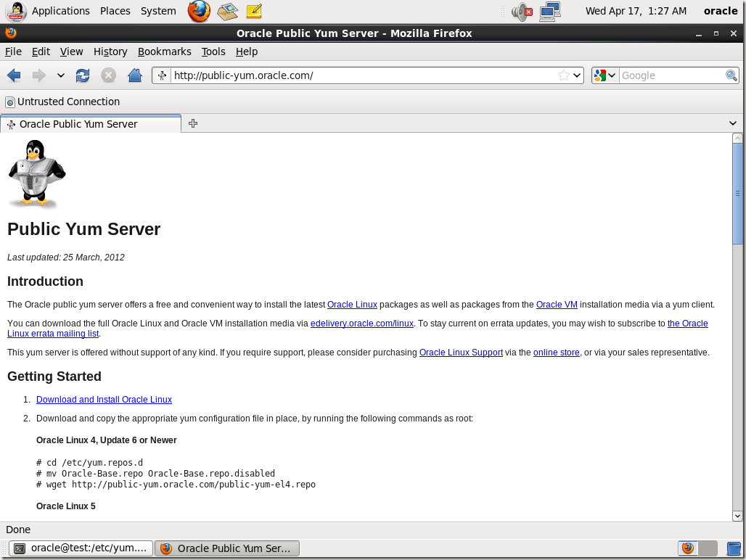Click the page vertical scrollbar thumb
Screen dimensions: 746x560
737,194
